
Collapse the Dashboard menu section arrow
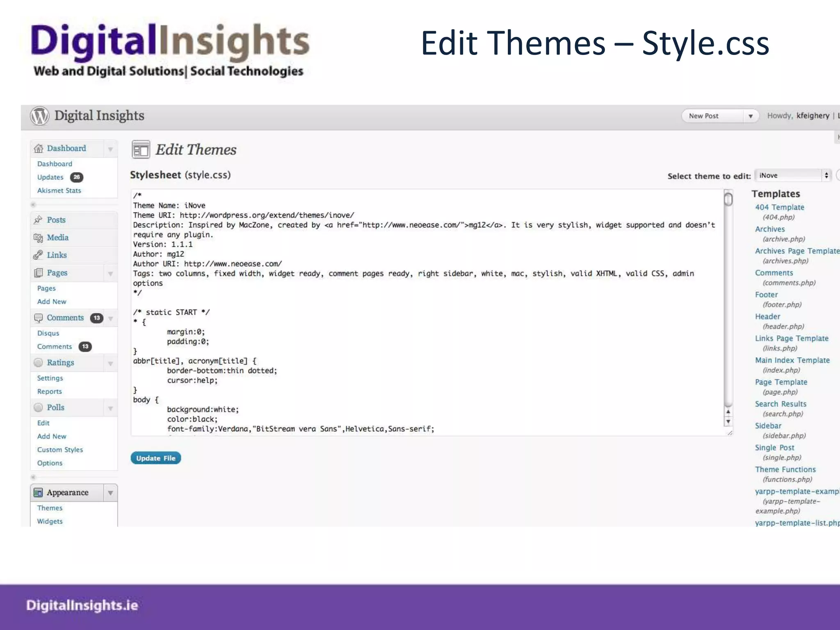[110, 149]
